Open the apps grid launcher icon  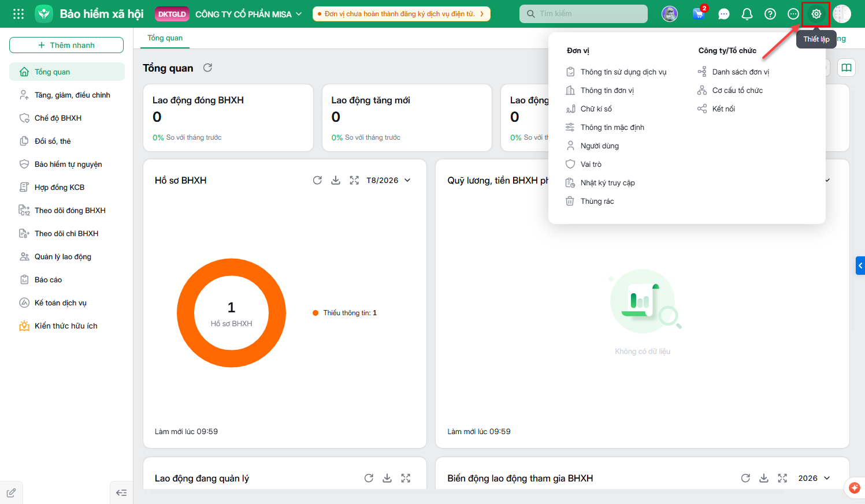(18, 14)
